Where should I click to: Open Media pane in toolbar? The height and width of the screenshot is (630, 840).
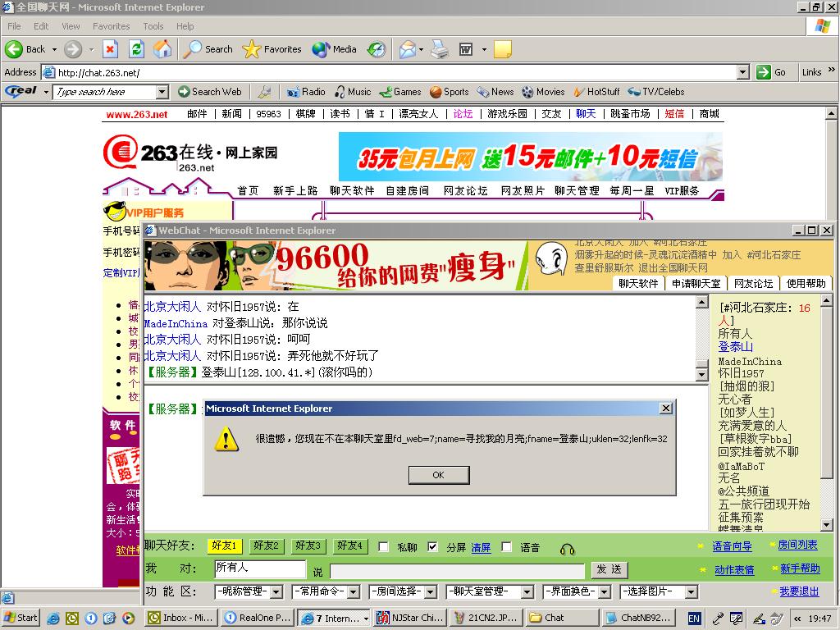click(335, 49)
